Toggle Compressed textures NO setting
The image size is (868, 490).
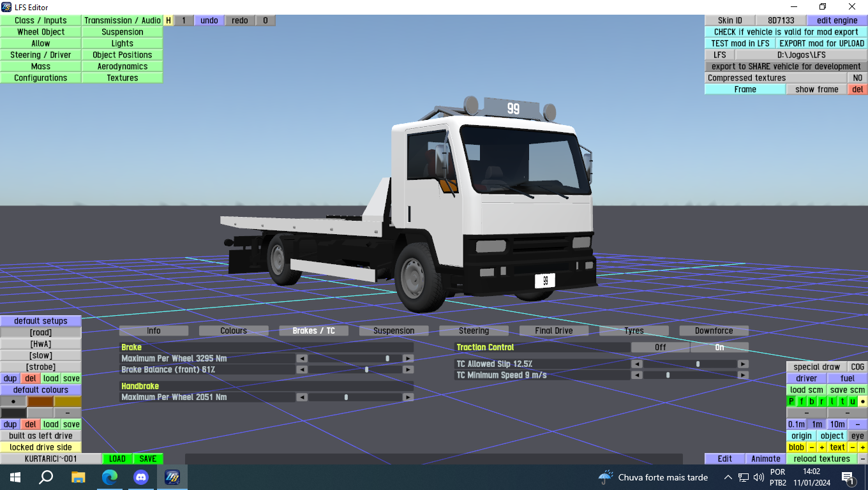(858, 78)
